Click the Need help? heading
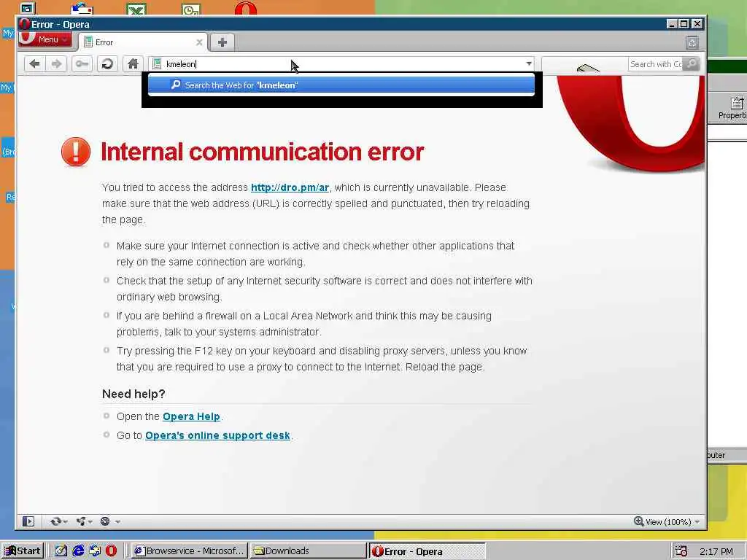747x560 pixels. coord(133,394)
